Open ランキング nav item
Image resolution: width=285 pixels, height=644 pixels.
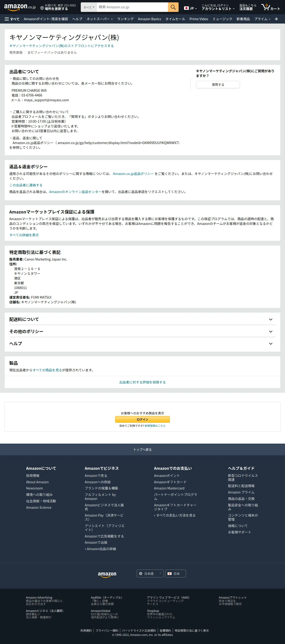[x=125, y=19]
